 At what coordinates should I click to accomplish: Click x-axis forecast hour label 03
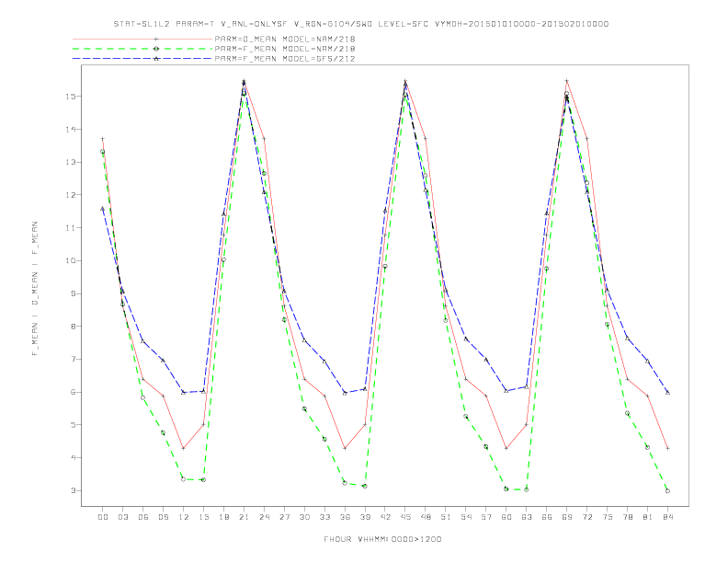(x=122, y=517)
